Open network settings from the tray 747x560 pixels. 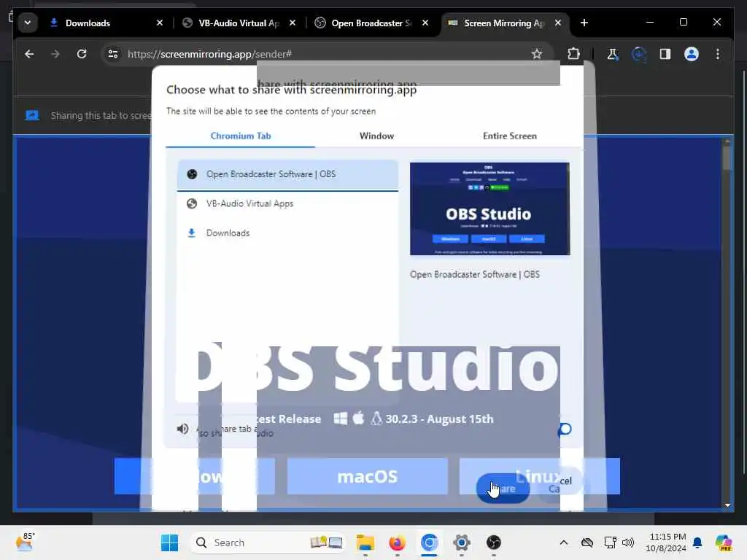[610, 542]
